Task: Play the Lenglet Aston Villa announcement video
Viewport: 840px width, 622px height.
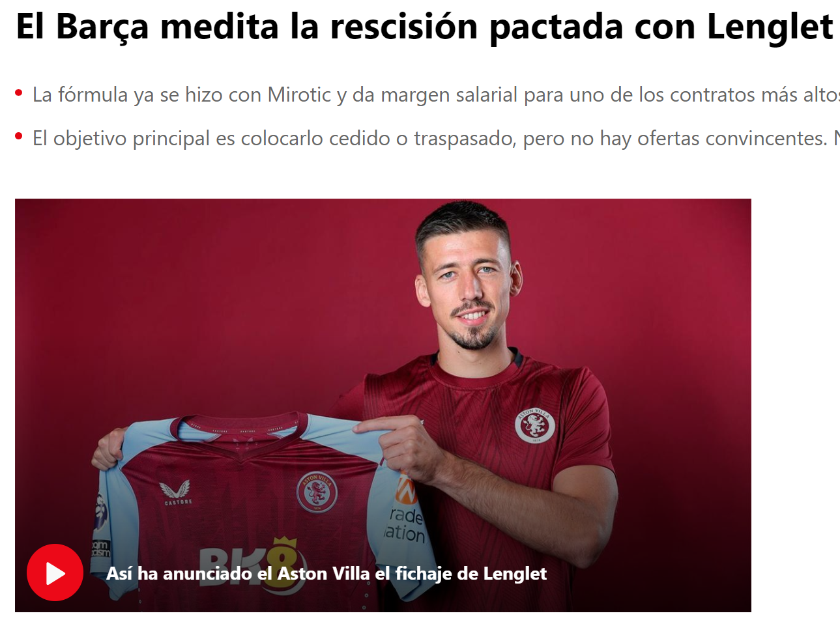Action: [55, 573]
